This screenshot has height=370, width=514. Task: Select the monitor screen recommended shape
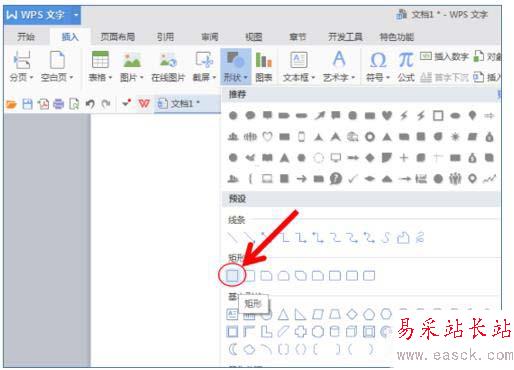point(335,157)
